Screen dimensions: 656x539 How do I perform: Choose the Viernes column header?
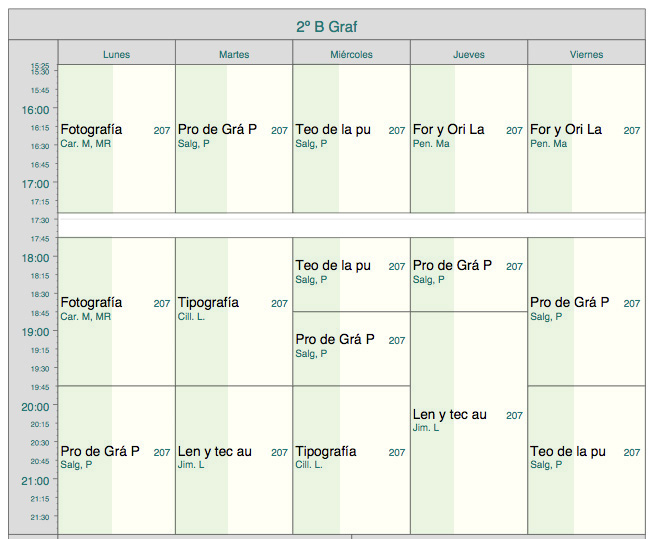tap(586, 54)
